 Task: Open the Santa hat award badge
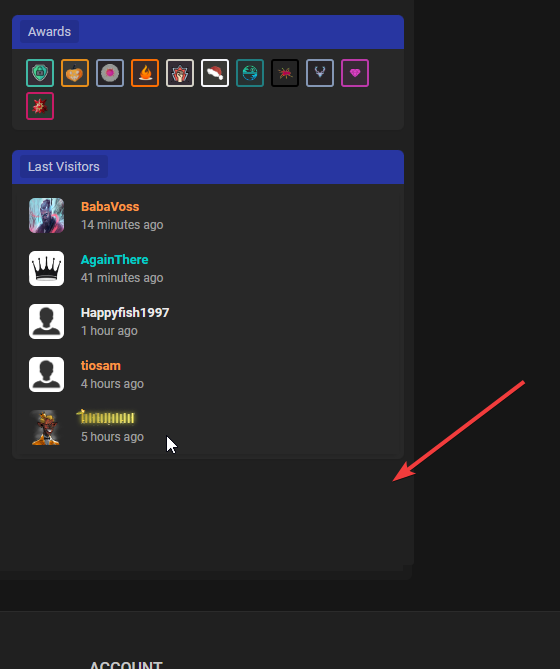pyautogui.click(x=215, y=73)
